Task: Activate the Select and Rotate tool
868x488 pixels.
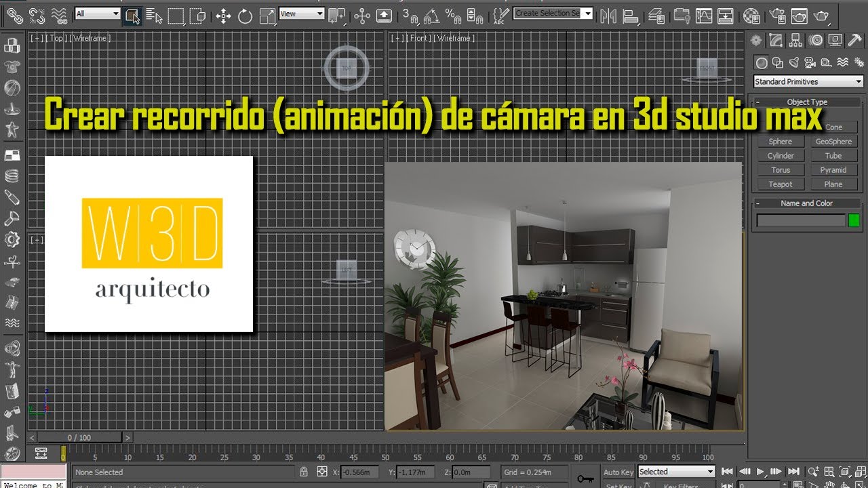Action: click(x=245, y=15)
